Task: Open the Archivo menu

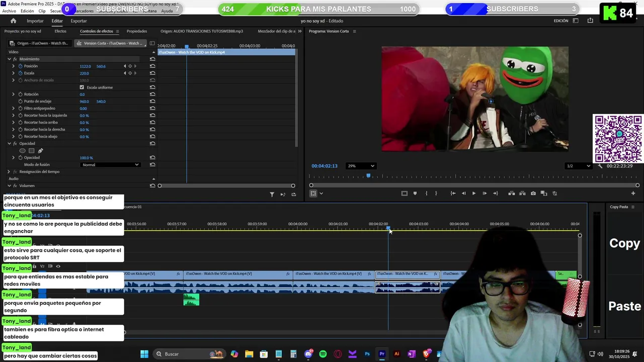Action: [9, 11]
